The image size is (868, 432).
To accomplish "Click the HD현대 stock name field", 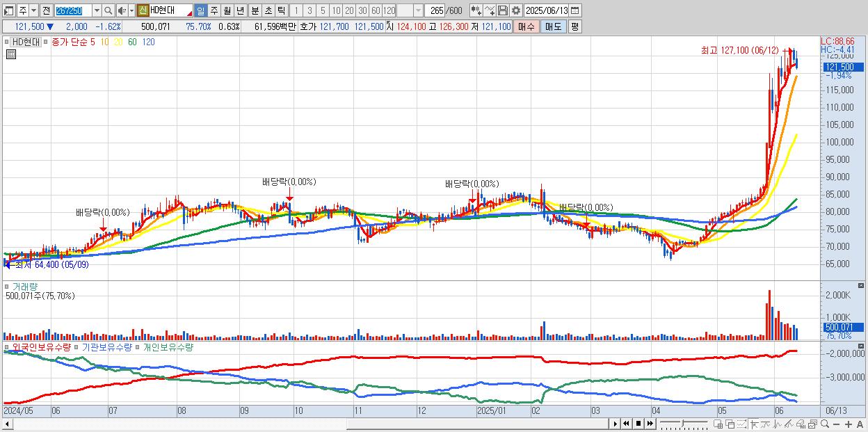I will [171, 10].
